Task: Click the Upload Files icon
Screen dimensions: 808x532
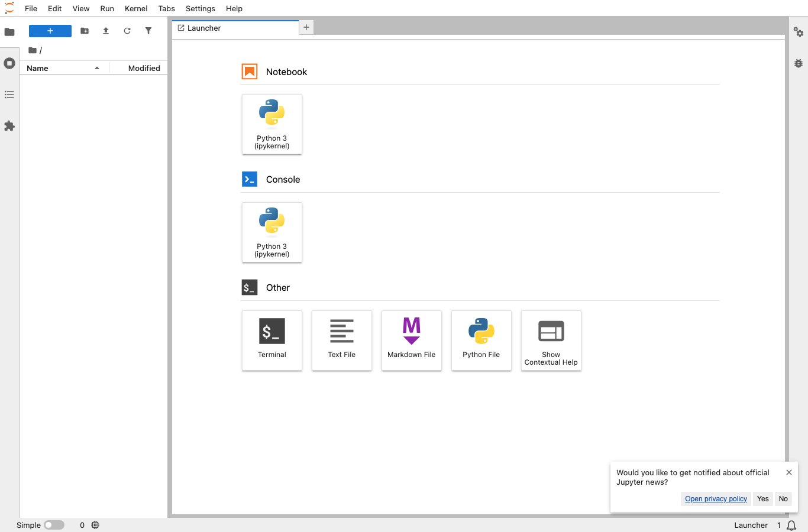Action: (x=106, y=31)
